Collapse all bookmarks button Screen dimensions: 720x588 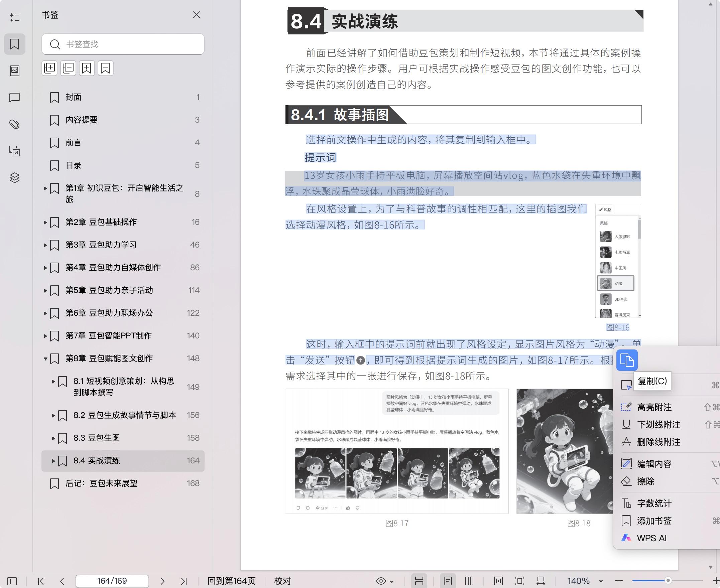[68, 68]
